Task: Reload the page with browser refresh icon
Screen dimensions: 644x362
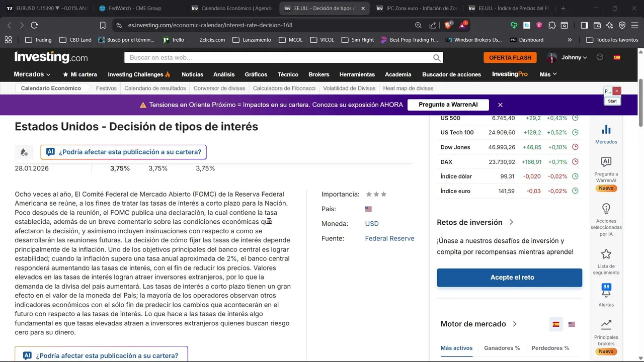Action: coord(34,25)
